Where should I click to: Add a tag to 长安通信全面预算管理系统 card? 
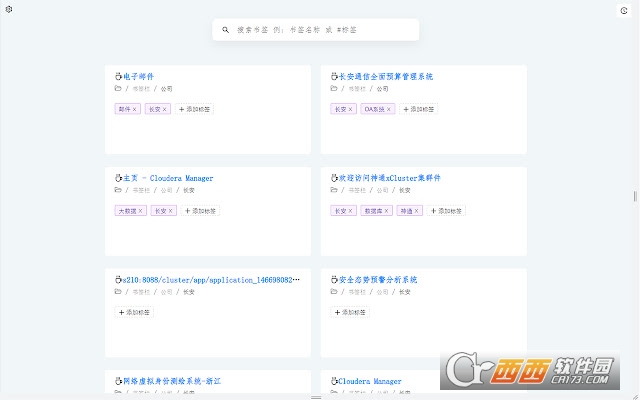[418, 109]
